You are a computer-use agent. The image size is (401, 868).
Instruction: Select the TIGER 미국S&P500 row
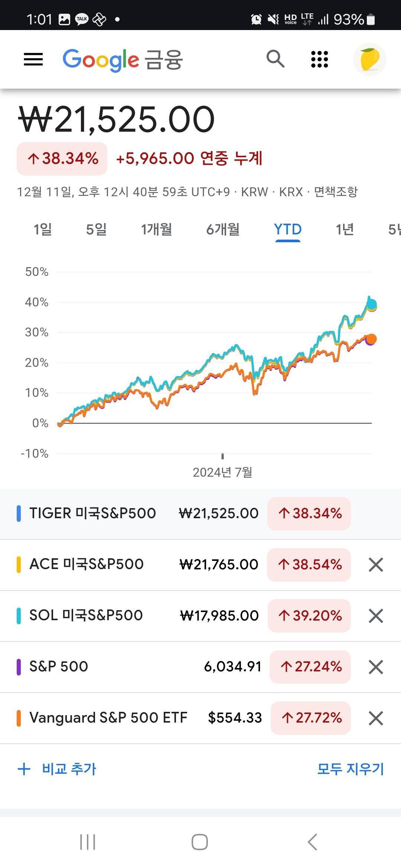(93, 513)
